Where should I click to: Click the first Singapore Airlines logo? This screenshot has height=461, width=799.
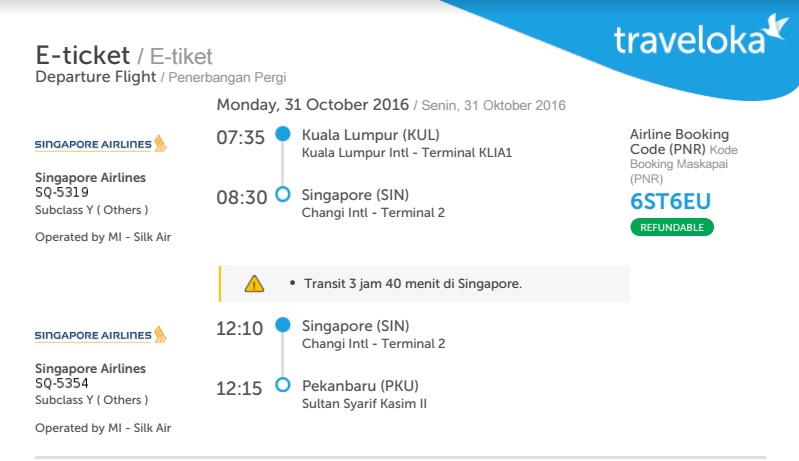click(101, 144)
